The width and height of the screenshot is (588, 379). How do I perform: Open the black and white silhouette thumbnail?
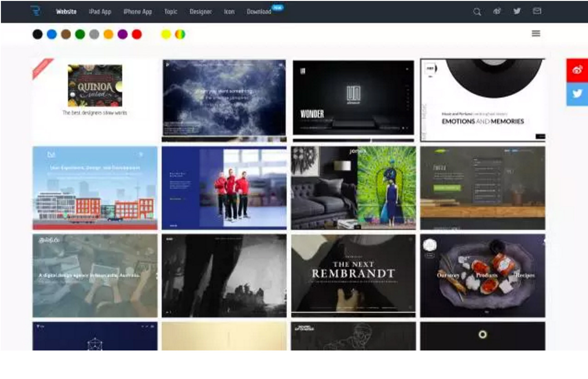tap(224, 276)
